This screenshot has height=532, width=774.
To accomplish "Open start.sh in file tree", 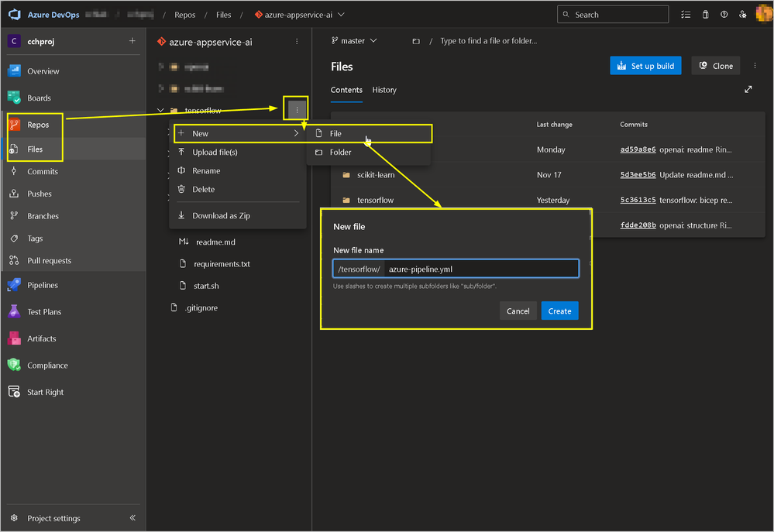I will [206, 286].
